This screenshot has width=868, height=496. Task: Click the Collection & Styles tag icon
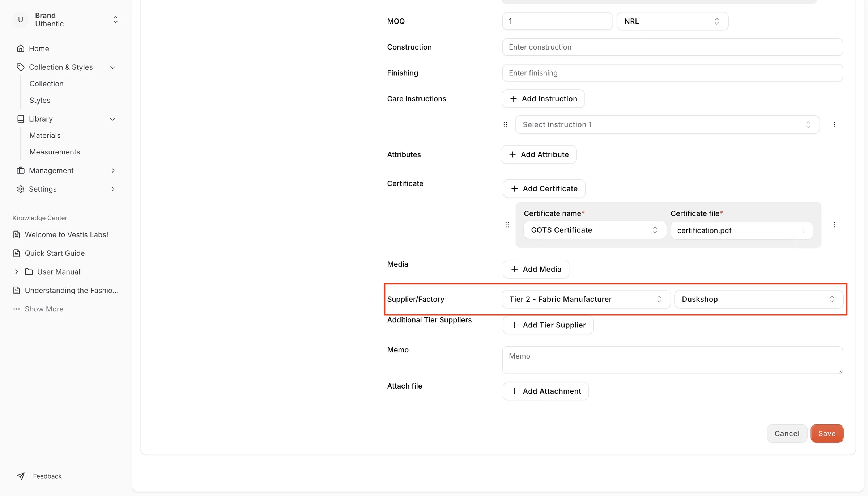tap(21, 67)
